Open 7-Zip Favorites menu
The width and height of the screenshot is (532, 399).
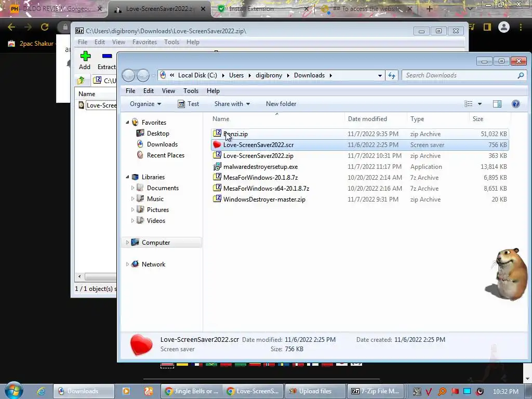tap(144, 42)
